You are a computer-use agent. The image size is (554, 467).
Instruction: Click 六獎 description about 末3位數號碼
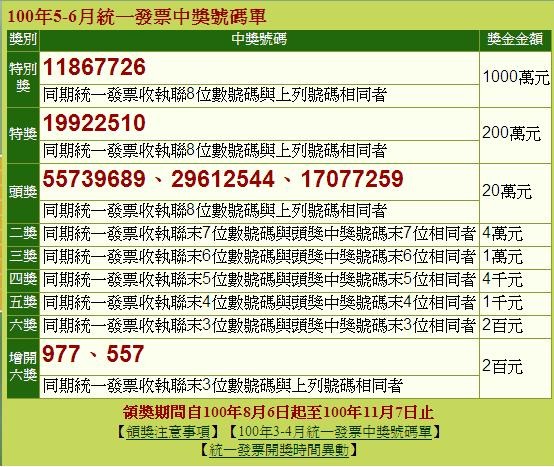[x=259, y=326]
